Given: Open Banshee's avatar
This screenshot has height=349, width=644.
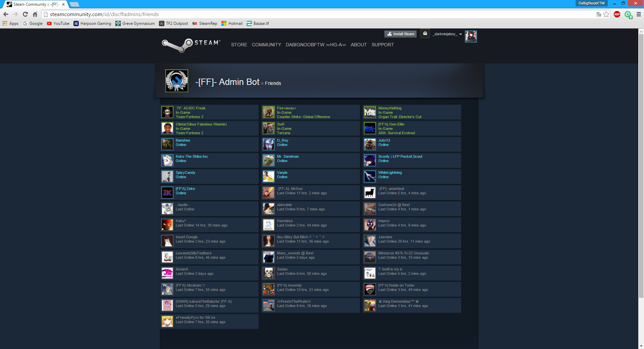Looking at the screenshot, I should (167, 144).
